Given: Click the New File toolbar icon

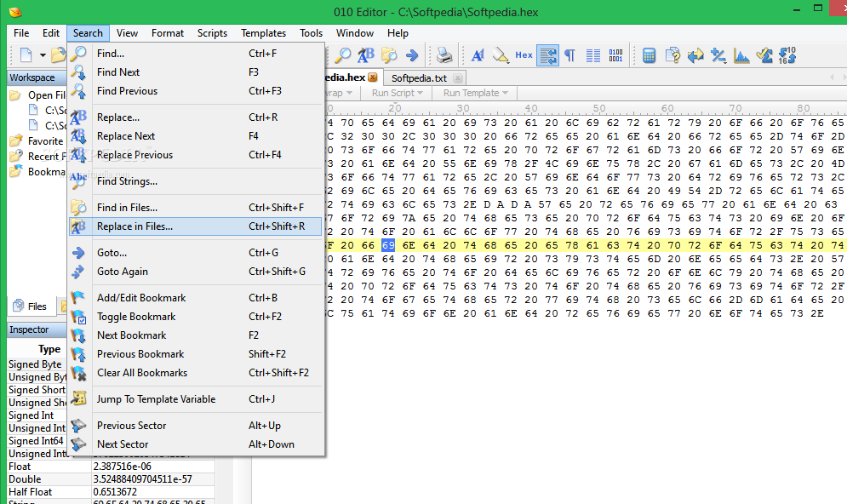Looking at the screenshot, I should [x=26, y=55].
